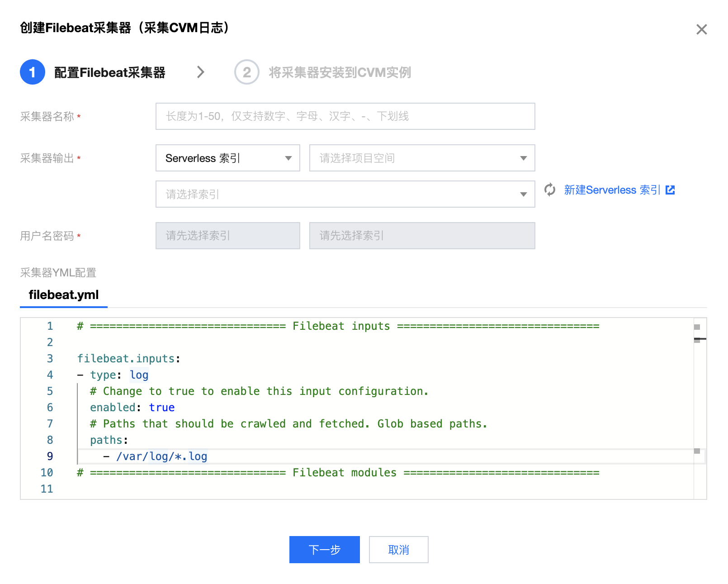Click '- type: log' line in editor

click(x=113, y=375)
